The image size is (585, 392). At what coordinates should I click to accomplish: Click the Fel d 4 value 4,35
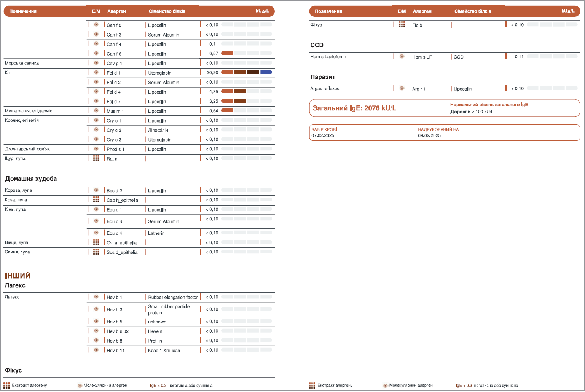pos(214,92)
